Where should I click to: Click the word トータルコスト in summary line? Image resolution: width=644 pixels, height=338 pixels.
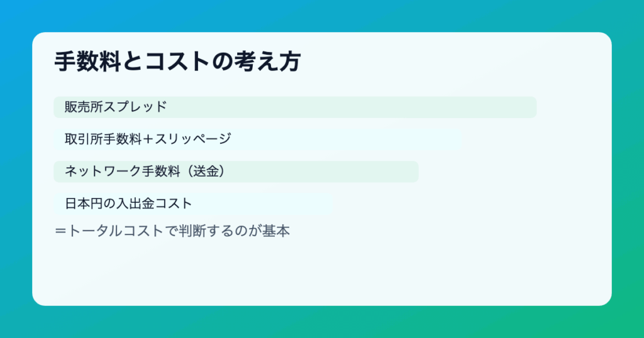pyautogui.click(x=115, y=231)
